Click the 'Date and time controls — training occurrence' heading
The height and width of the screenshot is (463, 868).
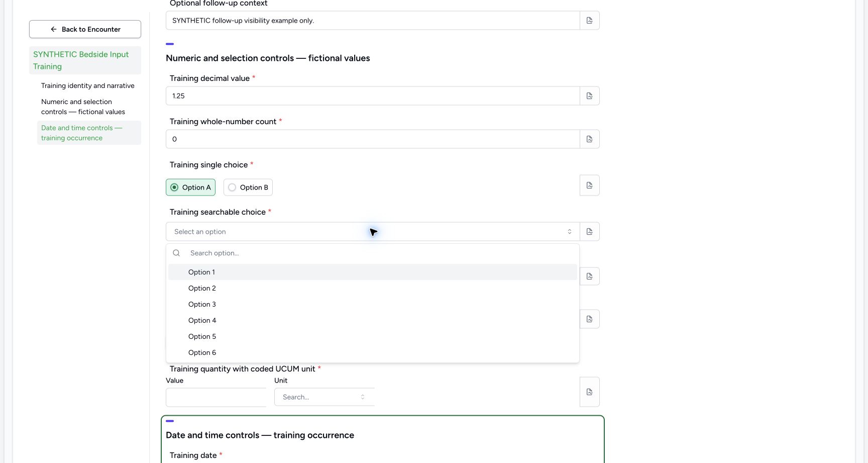260,435
